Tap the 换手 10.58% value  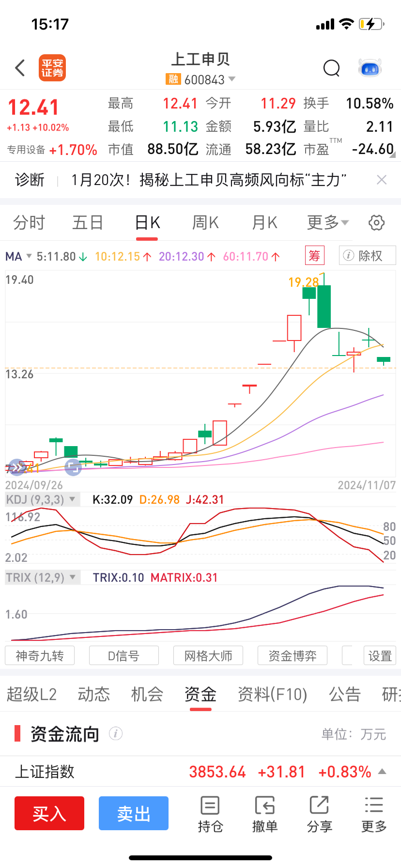click(x=370, y=103)
